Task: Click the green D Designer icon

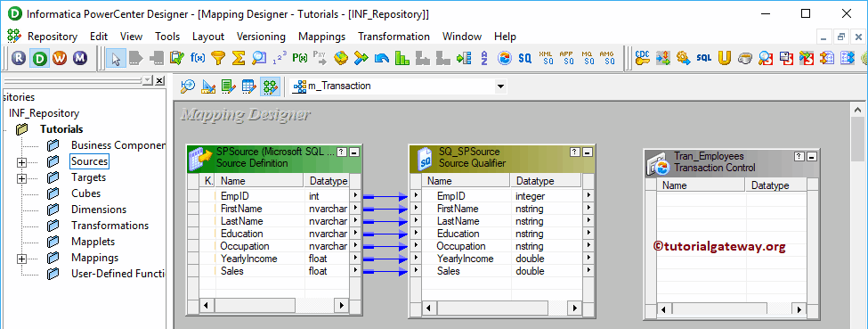Action: [x=40, y=58]
